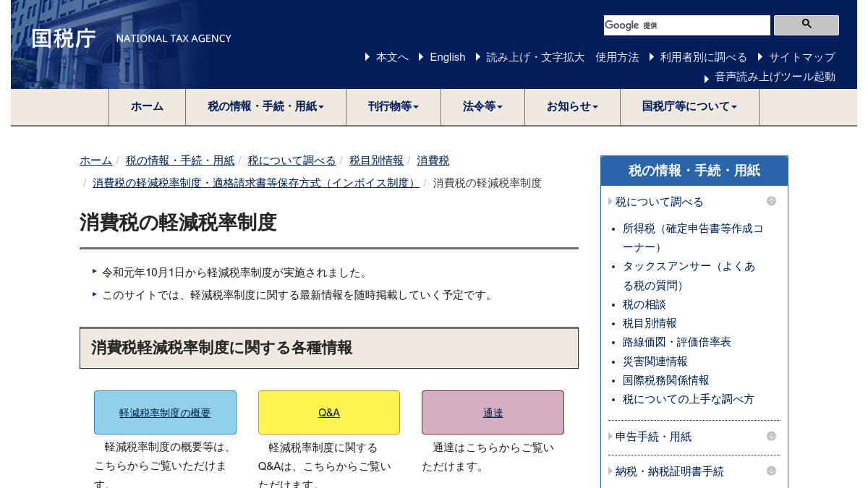Image resolution: width=868 pixels, height=488 pixels.
Task: Open the 税の情報・手続・用紙 dropdown menu
Action: tap(265, 107)
